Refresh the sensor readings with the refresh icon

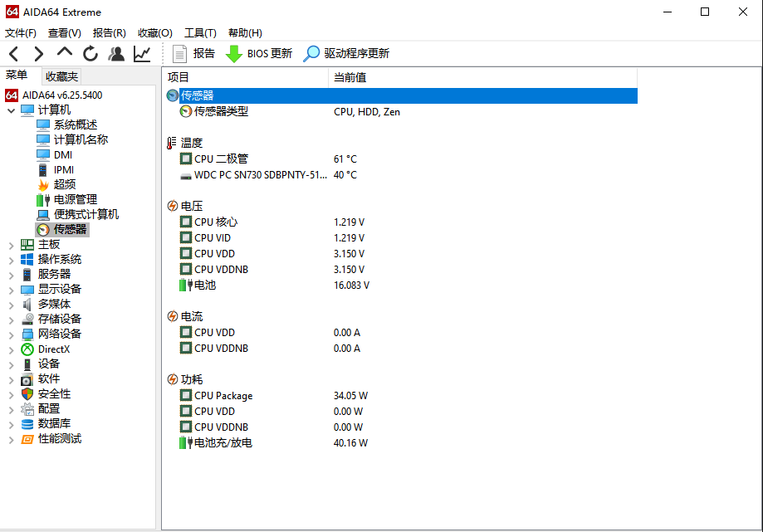pos(90,53)
